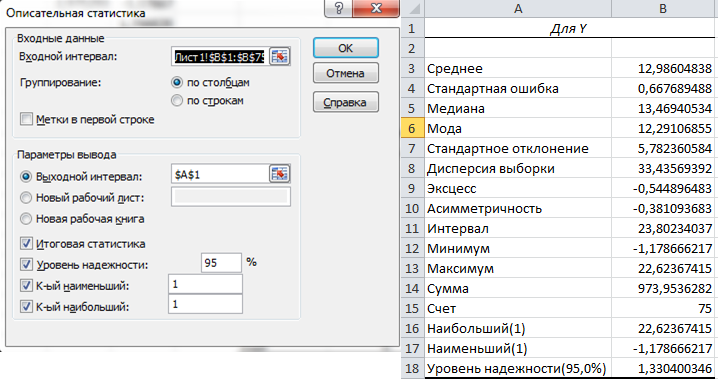
Task: Click the Мода label cell
Action: 518,129
